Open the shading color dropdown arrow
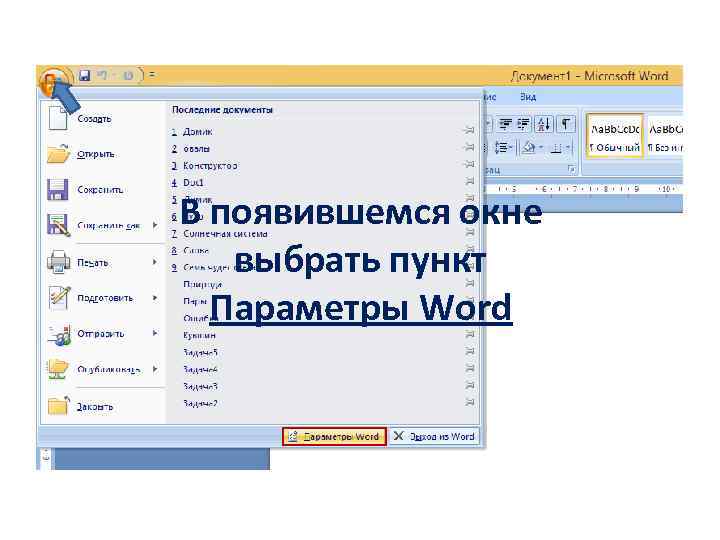Viewport: 720px width, 540px height. tap(541, 148)
